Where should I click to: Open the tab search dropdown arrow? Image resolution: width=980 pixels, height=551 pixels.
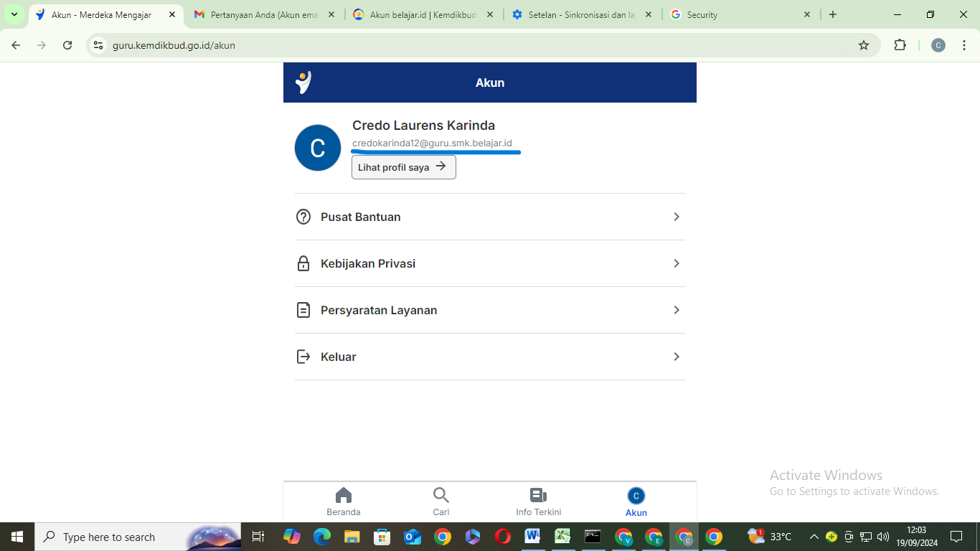(x=14, y=14)
